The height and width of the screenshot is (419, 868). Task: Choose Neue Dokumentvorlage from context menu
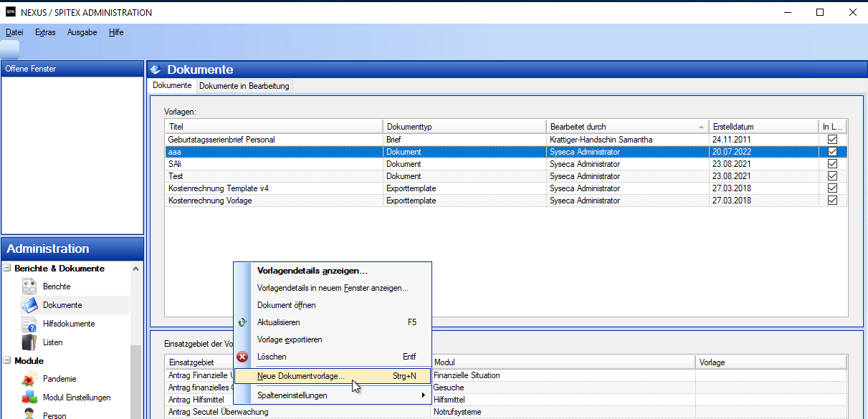pyautogui.click(x=301, y=376)
